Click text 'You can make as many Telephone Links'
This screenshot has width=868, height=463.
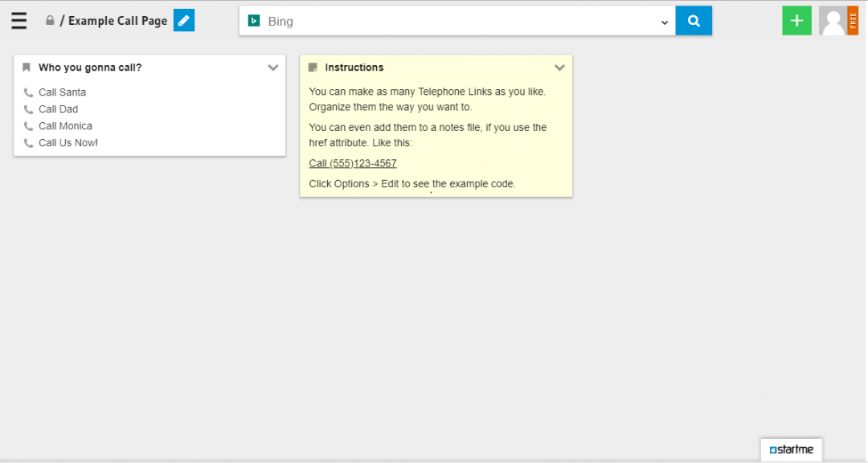coord(400,92)
